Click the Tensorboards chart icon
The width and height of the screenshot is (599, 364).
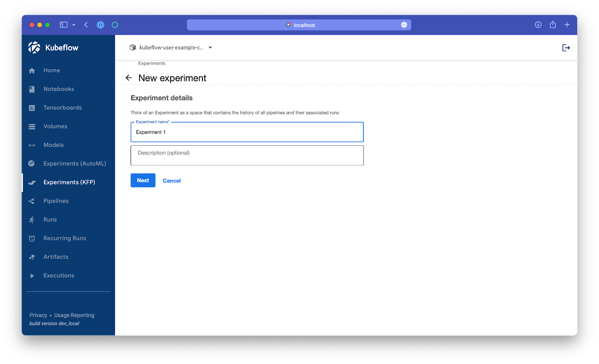(32, 108)
